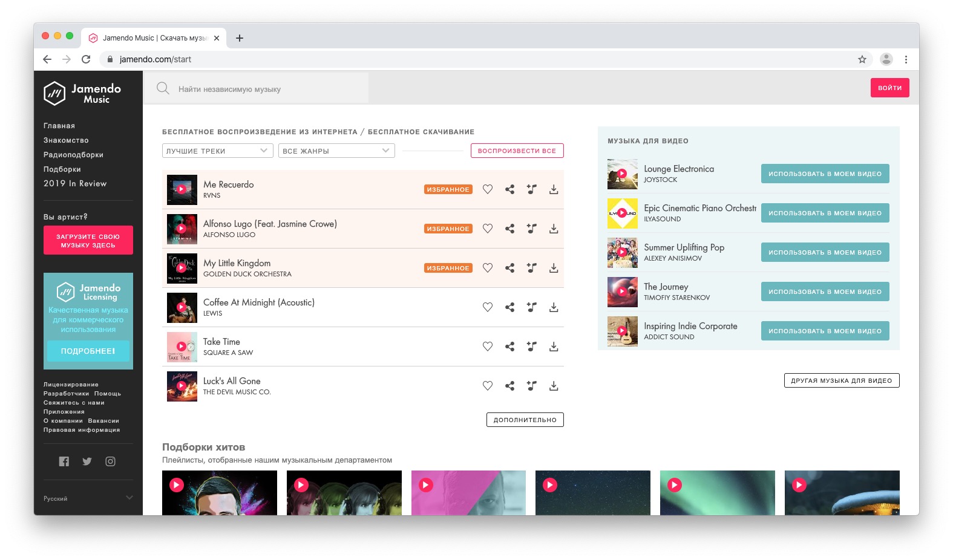Screen dimensions: 953x560
Task: Play Lounge Electronica thumbnail
Action: point(622,174)
